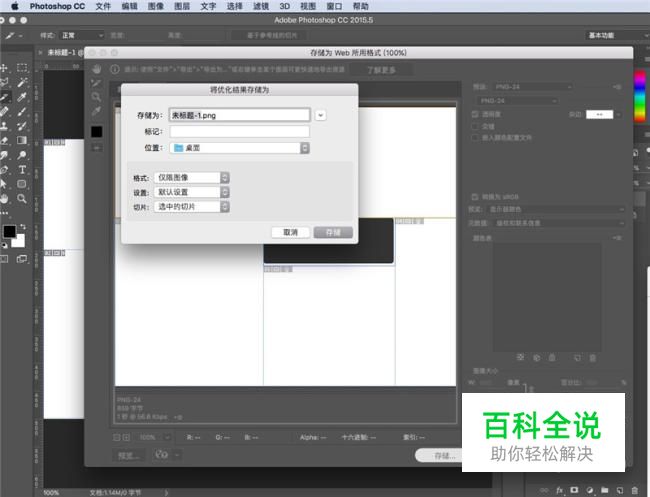Open the metadata dropdown
The height and width of the screenshot is (497, 650).
click(x=560, y=223)
